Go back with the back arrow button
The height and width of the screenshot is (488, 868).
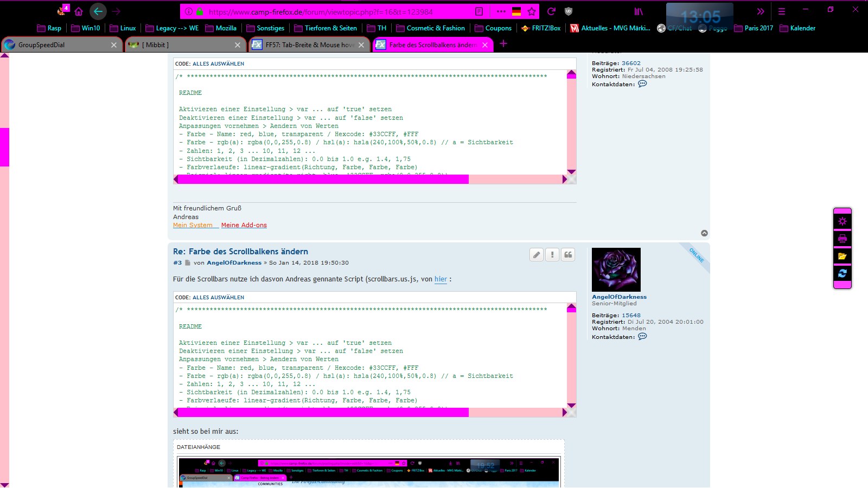98,11
